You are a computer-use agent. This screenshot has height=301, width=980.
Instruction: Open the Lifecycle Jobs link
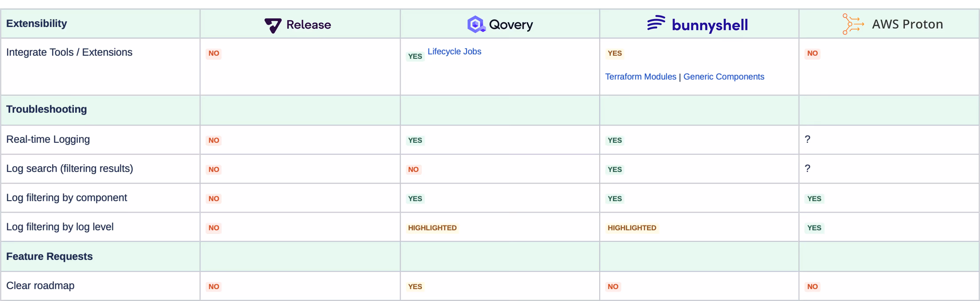pos(454,51)
